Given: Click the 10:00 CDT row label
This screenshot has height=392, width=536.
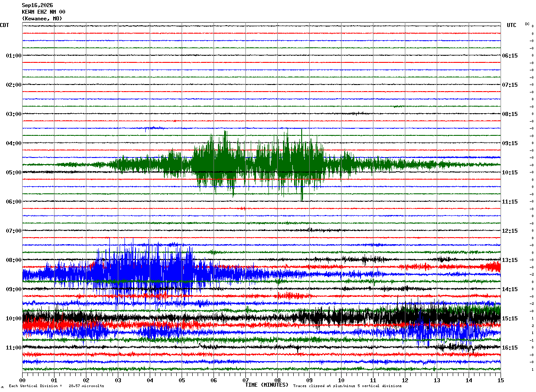Looking at the screenshot, I should pyautogui.click(x=14, y=319).
